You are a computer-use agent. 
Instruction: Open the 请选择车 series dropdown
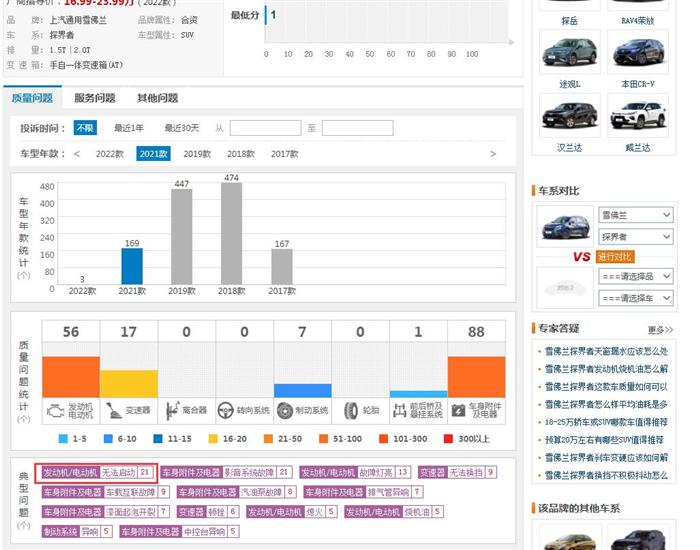[x=635, y=298]
